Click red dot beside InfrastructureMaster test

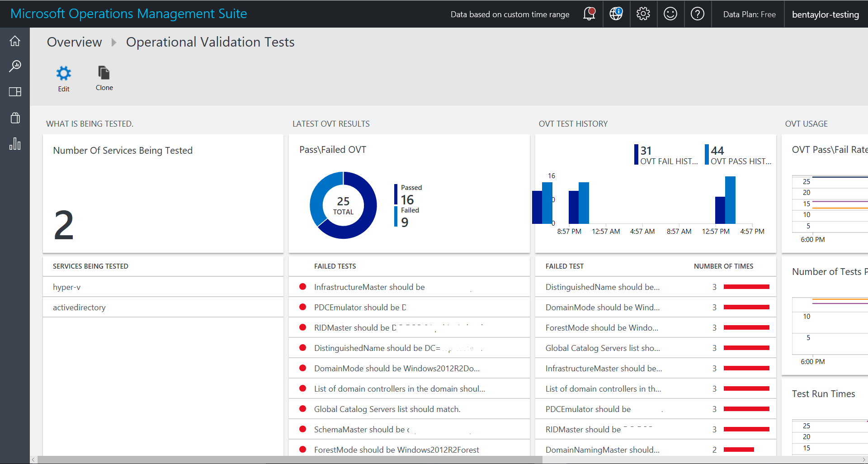click(x=303, y=287)
